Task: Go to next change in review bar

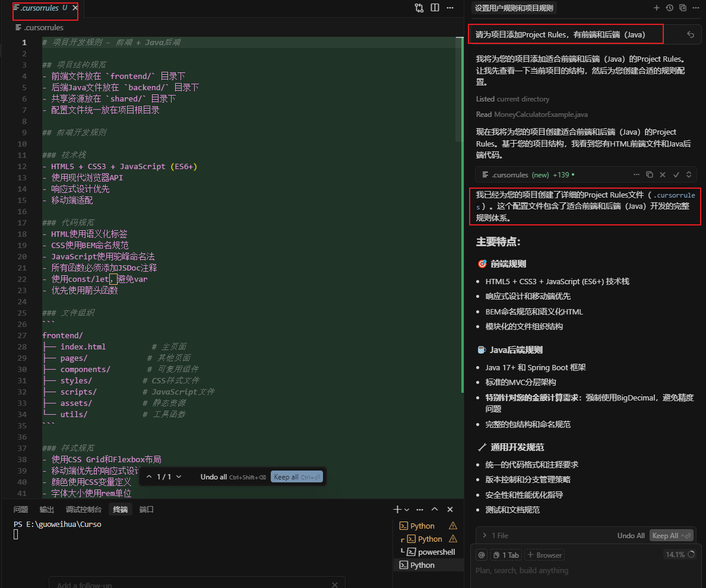Action: tap(179, 476)
